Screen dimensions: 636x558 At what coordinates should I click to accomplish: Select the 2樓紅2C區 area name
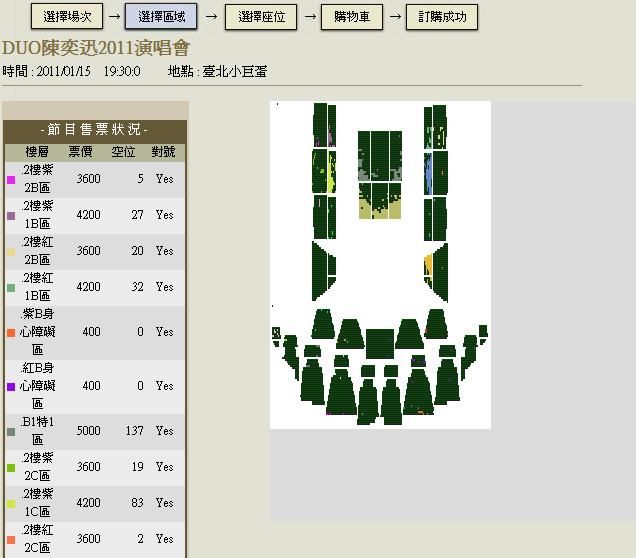coord(37,539)
